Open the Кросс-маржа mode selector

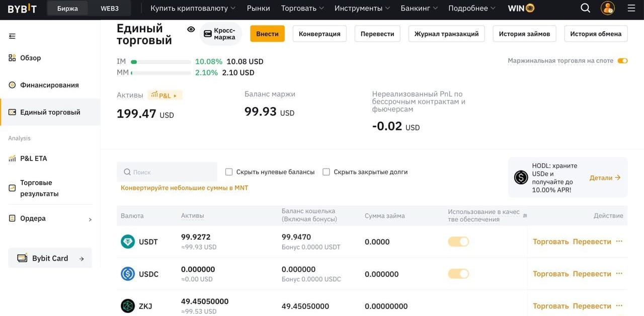point(220,34)
